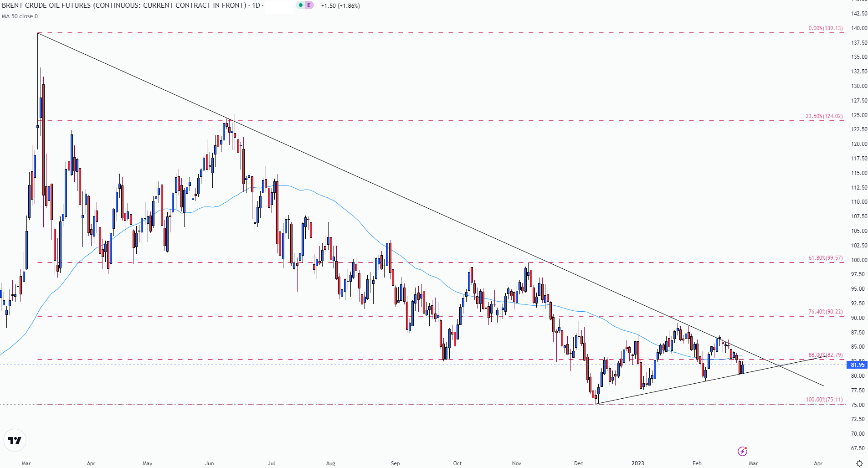Image resolution: width=868 pixels, height=468 pixels.
Task: Select the Brent Crude Oil Futures title
Action: pyautogui.click(x=124, y=5)
